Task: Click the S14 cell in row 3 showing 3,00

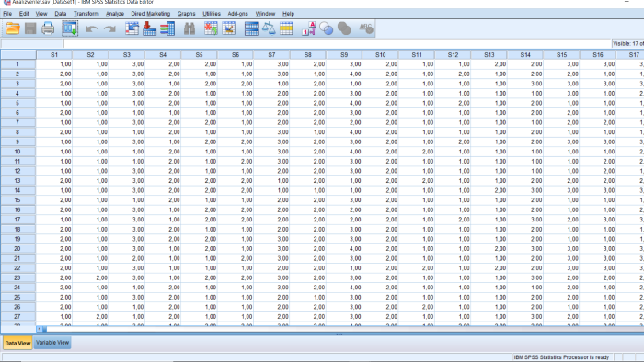Action: click(x=525, y=84)
